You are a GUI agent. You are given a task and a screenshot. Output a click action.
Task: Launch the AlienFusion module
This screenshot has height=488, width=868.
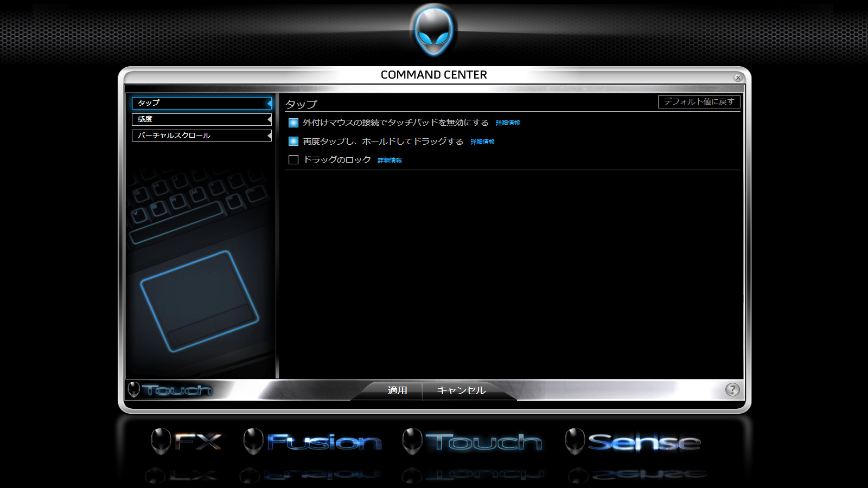[312, 441]
